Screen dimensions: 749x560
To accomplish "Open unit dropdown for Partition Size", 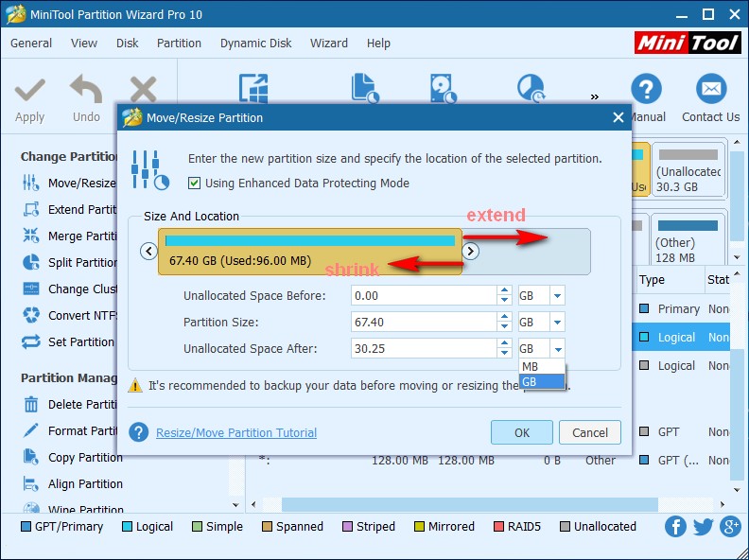I will 557,323.
